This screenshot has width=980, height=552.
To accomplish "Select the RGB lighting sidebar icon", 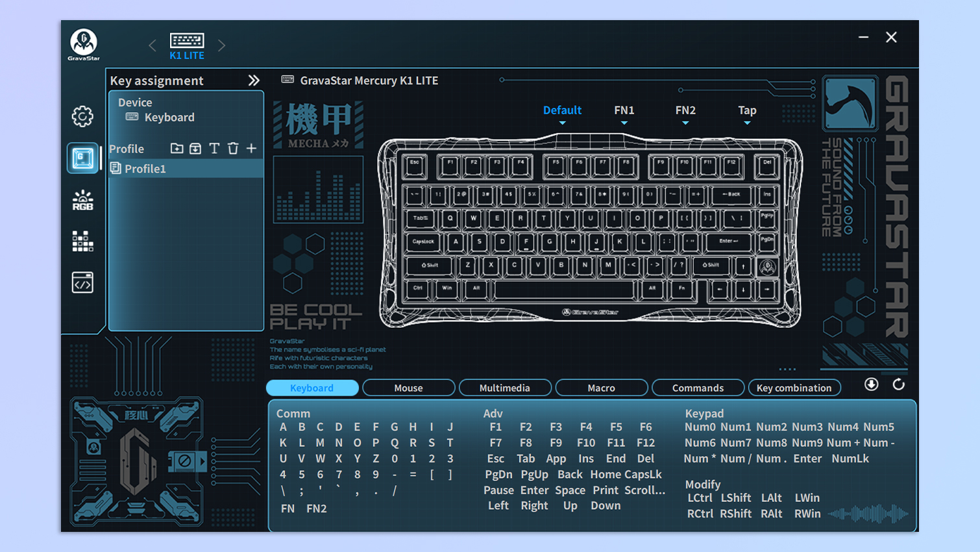I will tap(82, 200).
